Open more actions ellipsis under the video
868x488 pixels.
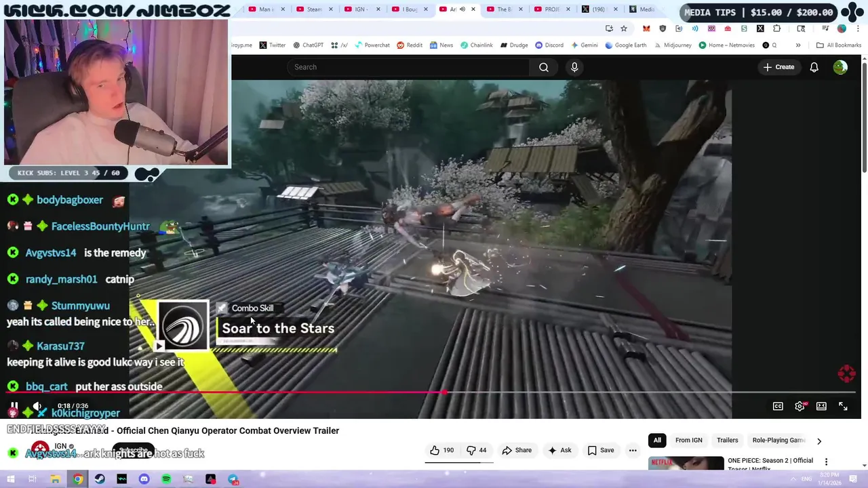click(633, 450)
